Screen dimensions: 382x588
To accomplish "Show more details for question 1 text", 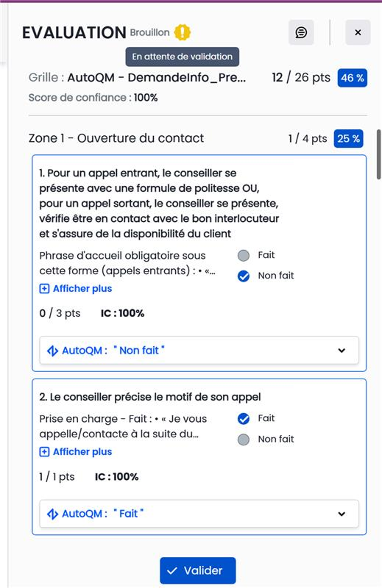I will [x=82, y=289].
